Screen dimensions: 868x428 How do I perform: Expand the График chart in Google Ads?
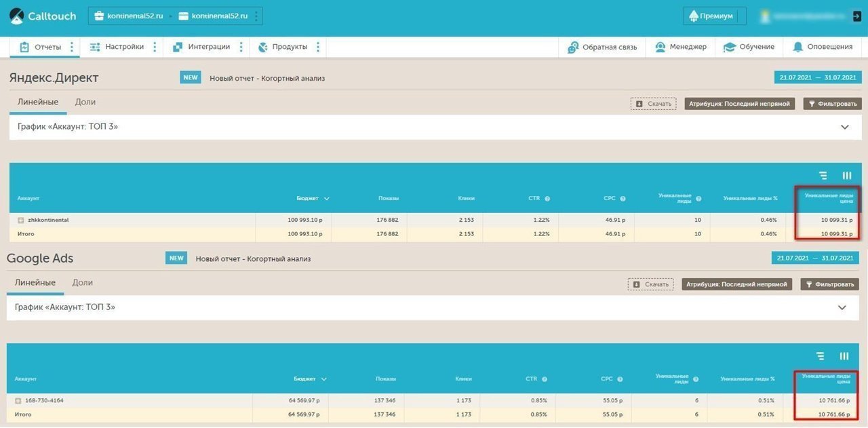tap(842, 307)
